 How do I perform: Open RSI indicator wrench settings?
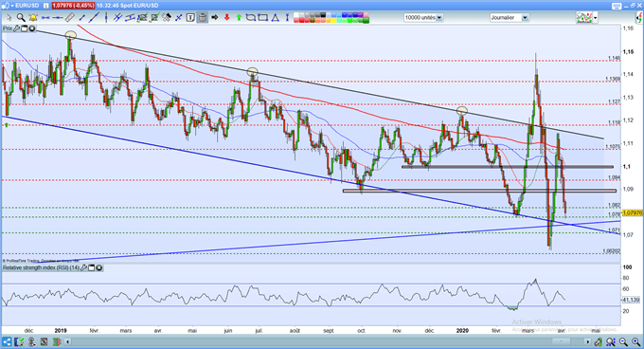(83, 268)
